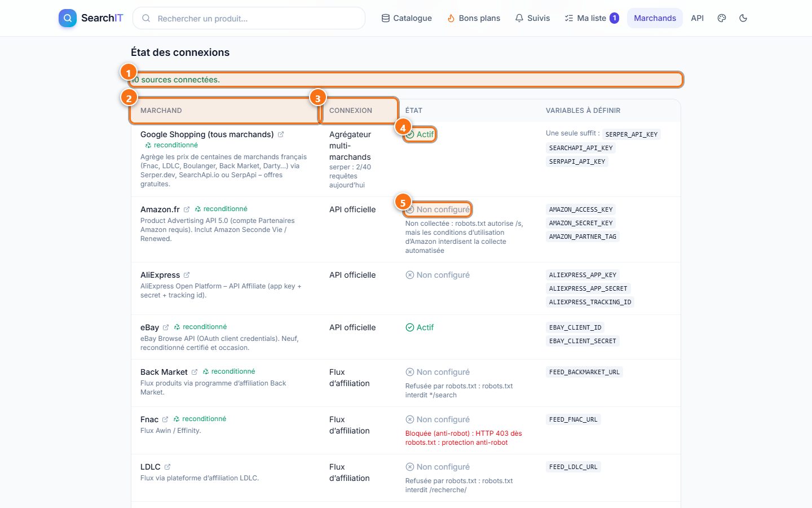Image resolution: width=812 pixels, height=508 pixels.
Task: Open Suivis notifications page
Action: [x=532, y=18]
